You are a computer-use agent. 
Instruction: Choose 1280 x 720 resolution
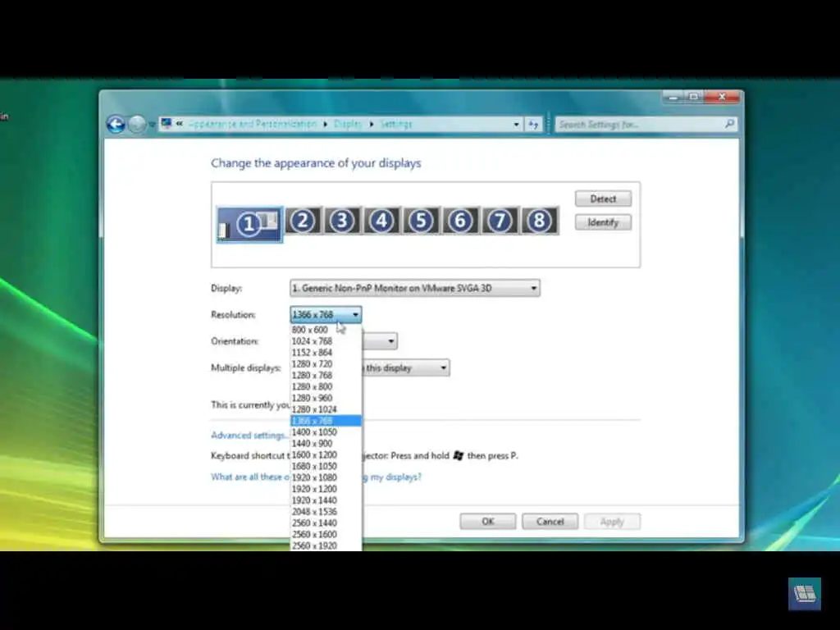(326, 363)
